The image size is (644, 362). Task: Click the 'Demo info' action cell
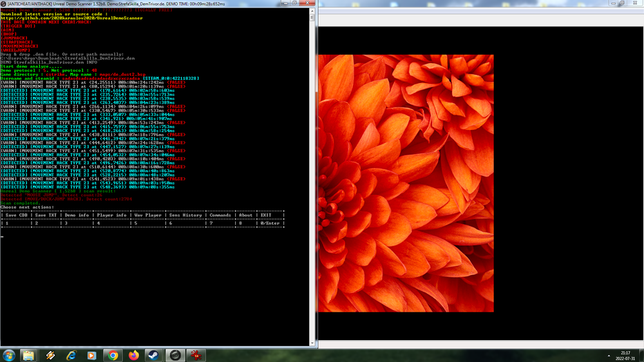pos(77,215)
